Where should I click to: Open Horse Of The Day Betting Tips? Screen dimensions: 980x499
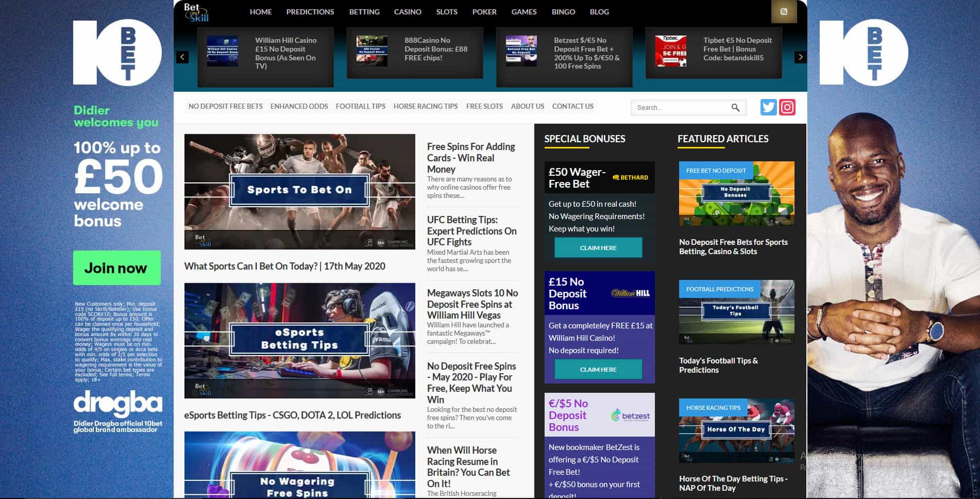click(733, 483)
